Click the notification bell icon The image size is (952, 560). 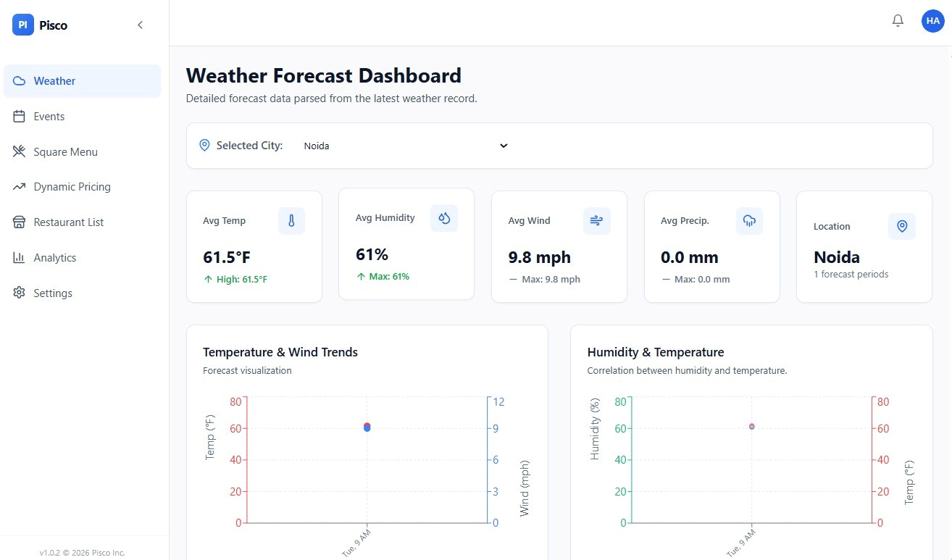point(898,21)
